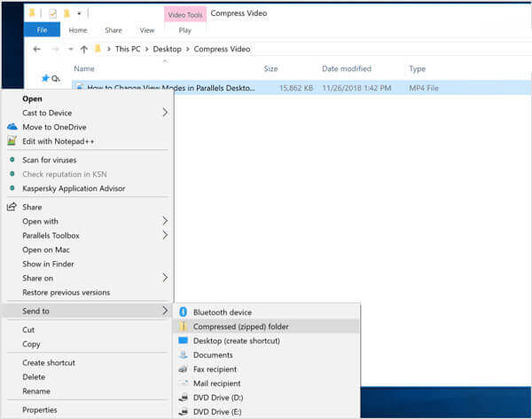Click the Properties checkmark icon in quick access toolbar
Viewport: 532px width, 419px height.
point(52,13)
